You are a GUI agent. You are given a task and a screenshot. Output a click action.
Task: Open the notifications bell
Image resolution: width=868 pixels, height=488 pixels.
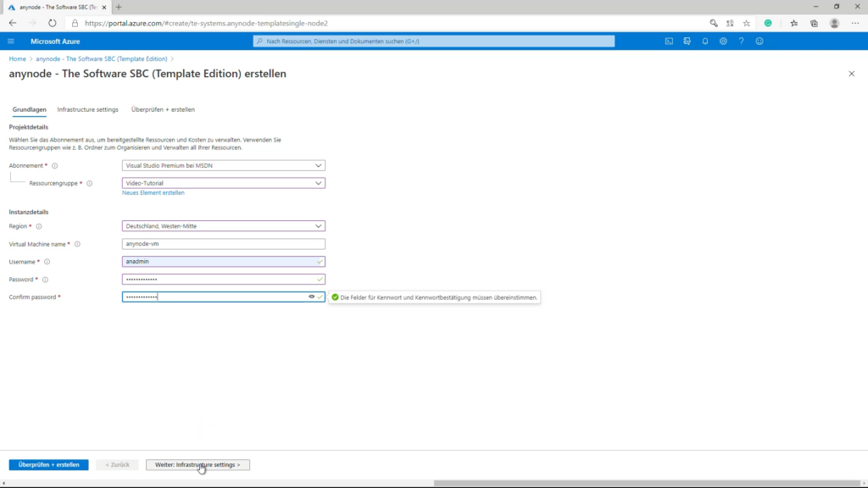(704, 41)
